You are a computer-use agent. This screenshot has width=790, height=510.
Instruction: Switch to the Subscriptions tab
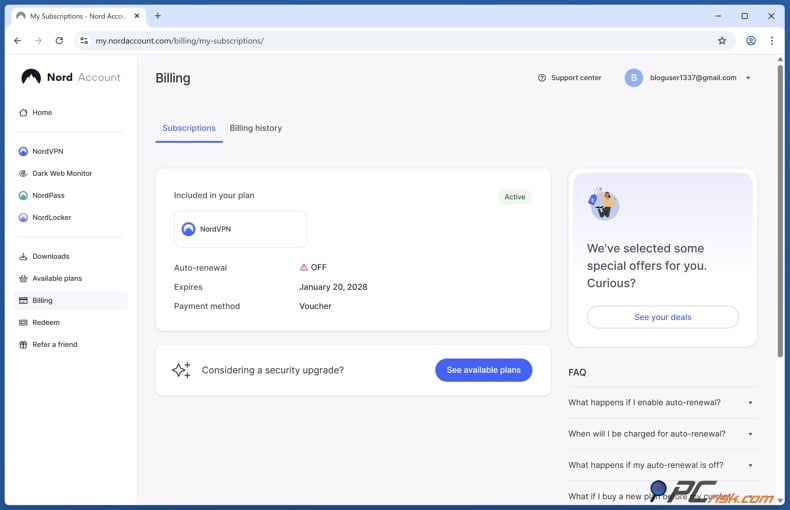pos(189,128)
